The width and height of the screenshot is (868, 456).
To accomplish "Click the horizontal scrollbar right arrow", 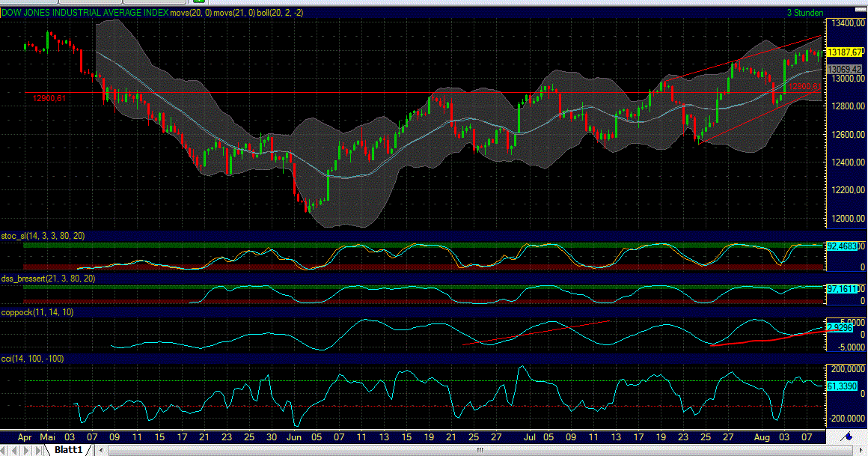I will tap(860, 450).
